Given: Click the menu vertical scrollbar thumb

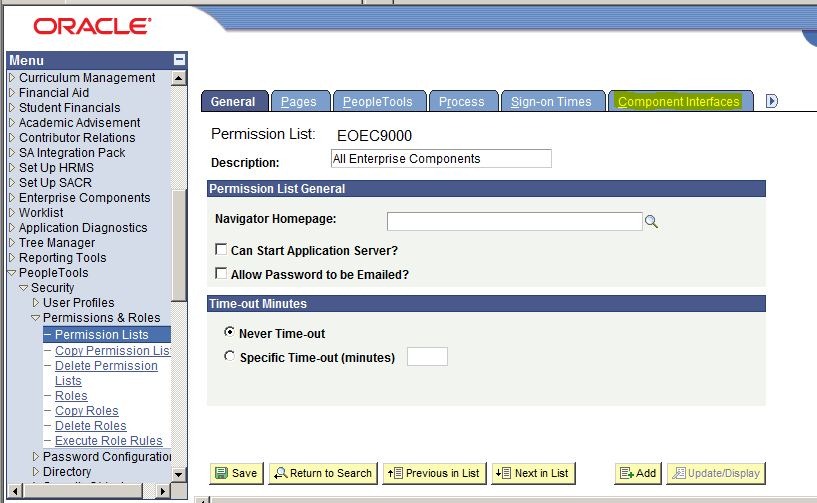Looking at the screenshot, I should click(x=179, y=245).
